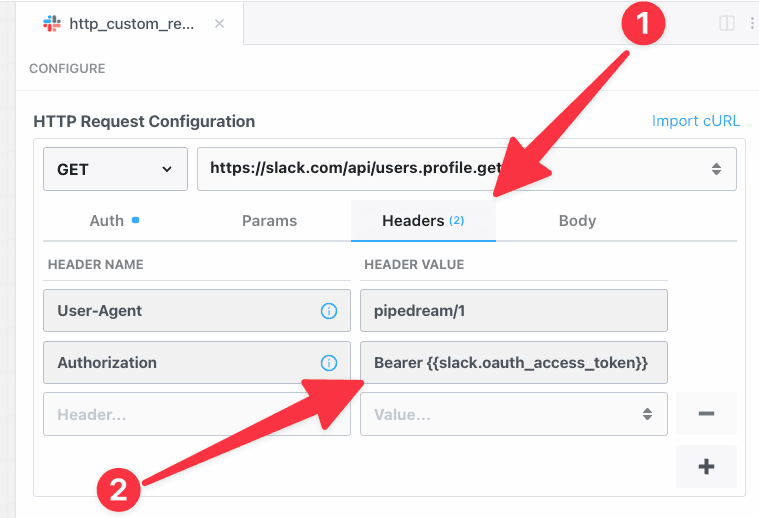Click the Authorization header name field

tap(197, 363)
